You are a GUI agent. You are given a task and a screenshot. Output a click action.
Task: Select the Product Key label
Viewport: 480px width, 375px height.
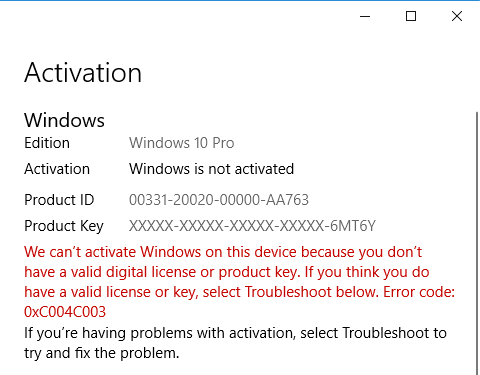pyautogui.click(x=64, y=226)
